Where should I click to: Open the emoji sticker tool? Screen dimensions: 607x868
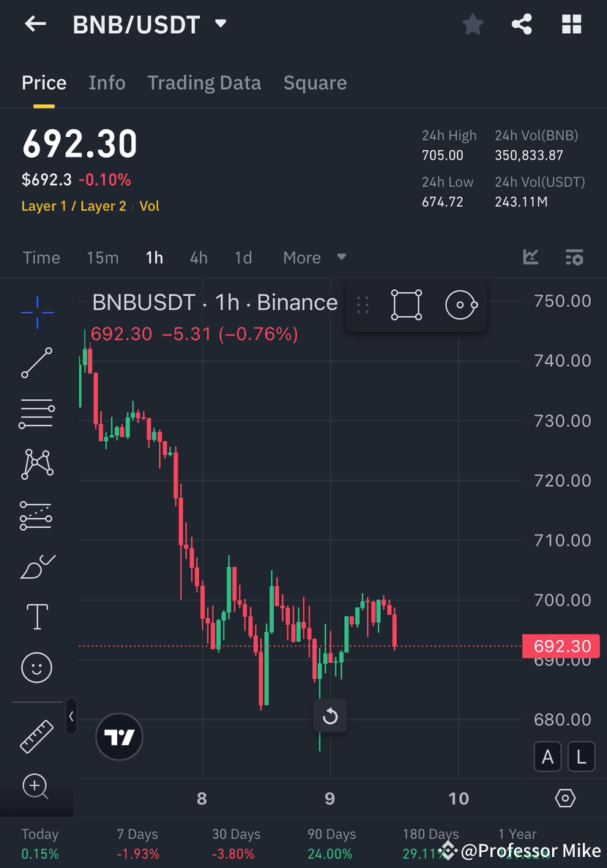tap(36, 667)
